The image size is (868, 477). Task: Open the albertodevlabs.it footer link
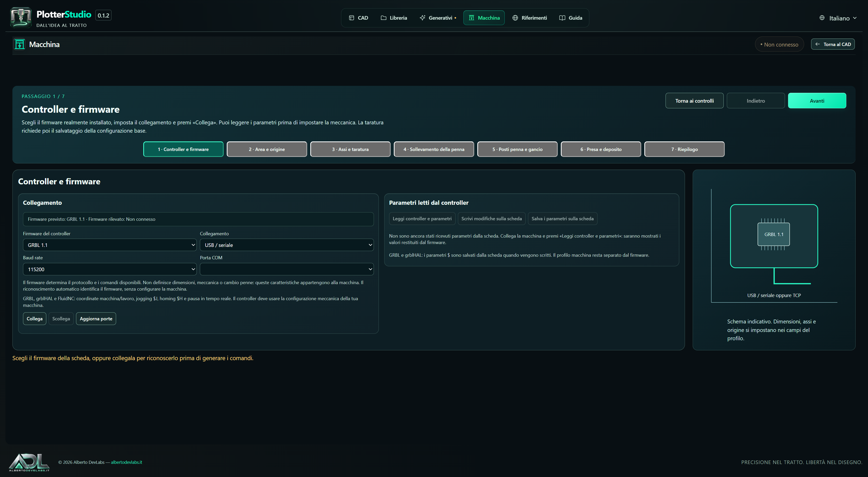(126, 462)
